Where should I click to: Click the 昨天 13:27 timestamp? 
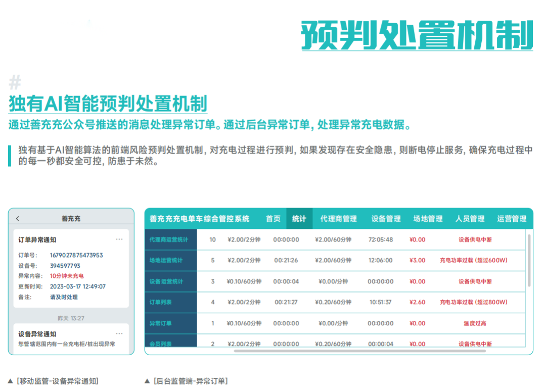(x=71, y=318)
